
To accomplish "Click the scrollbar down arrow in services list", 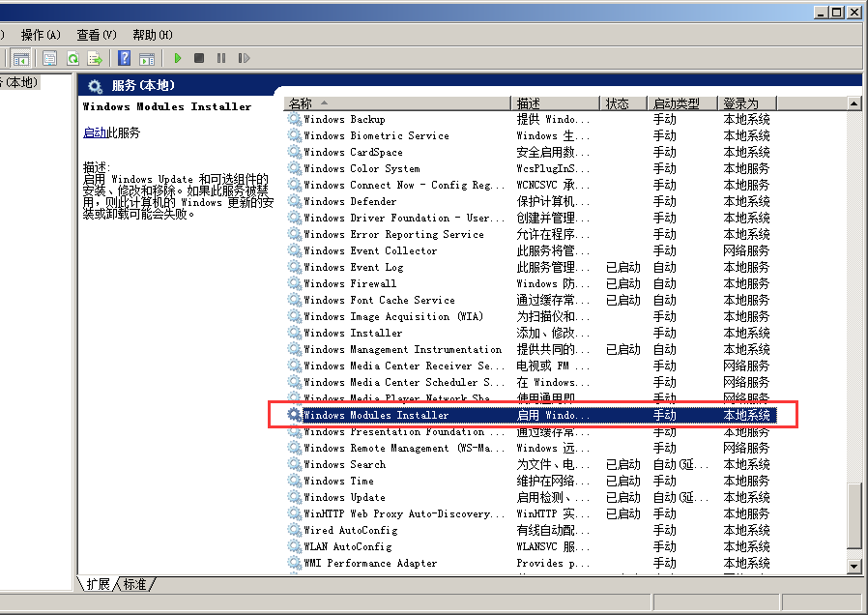I will [854, 567].
